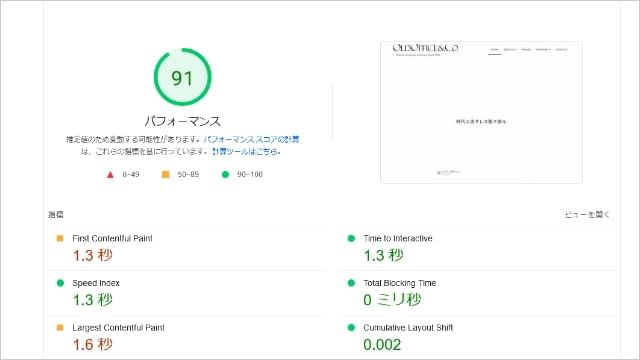Click the red triangle 0–49 legend icon
The height and width of the screenshot is (360, 640).
(110, 175)
